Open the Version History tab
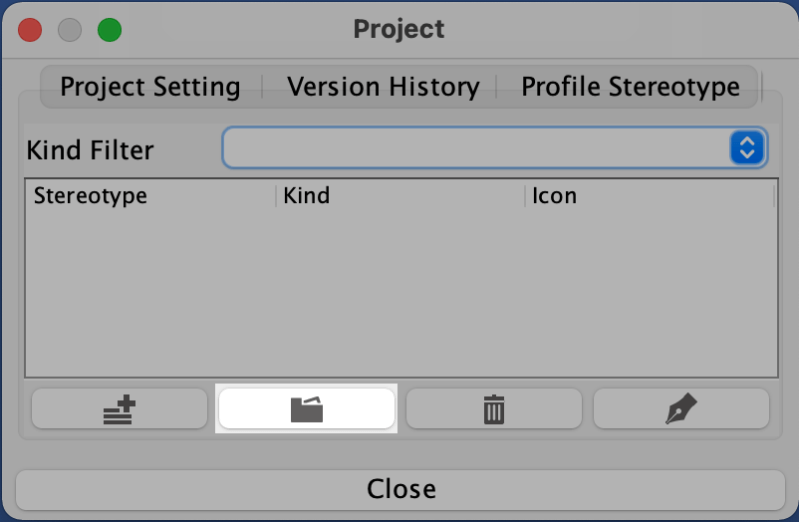This screenshot has width=799, height=522. [383, 87]
